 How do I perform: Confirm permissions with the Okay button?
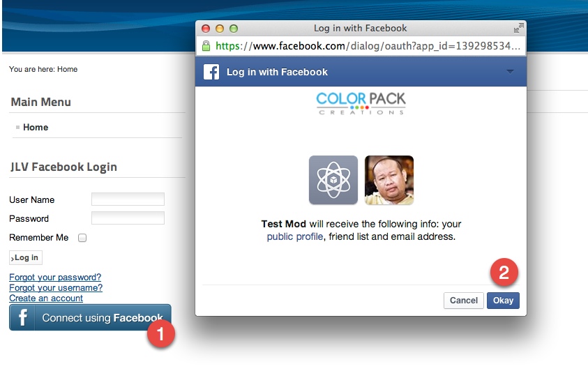click(503, 301)
